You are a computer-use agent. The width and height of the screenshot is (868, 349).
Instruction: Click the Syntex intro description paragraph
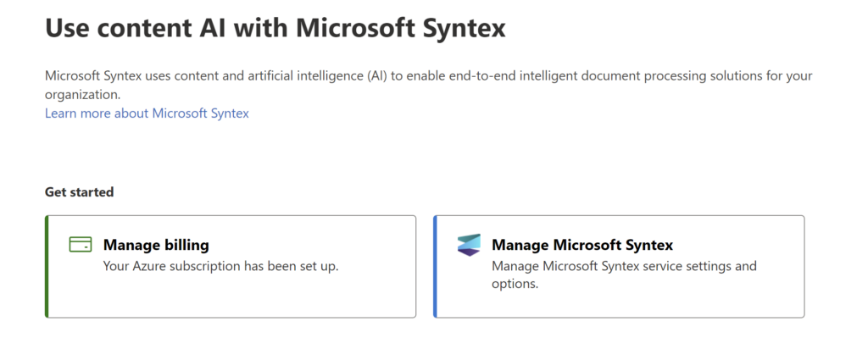coord(428,86)
